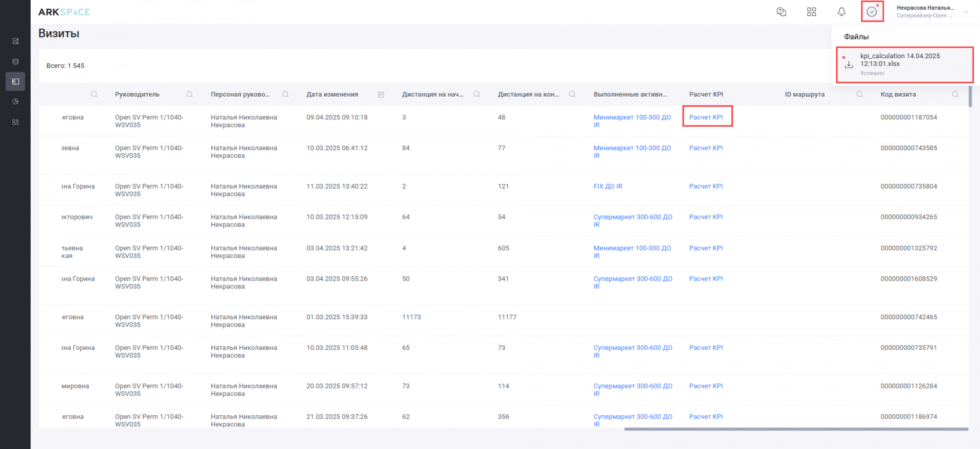980x449 pixels.
Task: Open FIX ДО IR activity link
Action: point(608,186)
